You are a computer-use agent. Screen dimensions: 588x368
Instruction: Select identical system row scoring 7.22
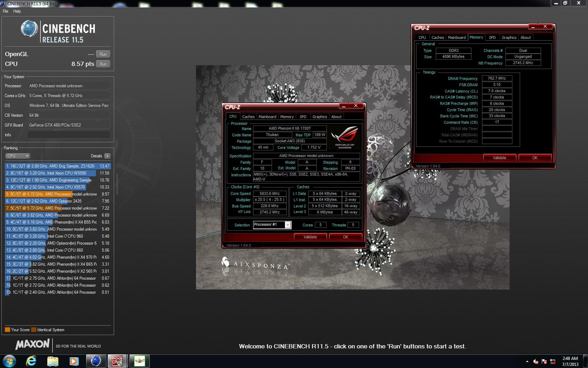click(x=58, y=208)
